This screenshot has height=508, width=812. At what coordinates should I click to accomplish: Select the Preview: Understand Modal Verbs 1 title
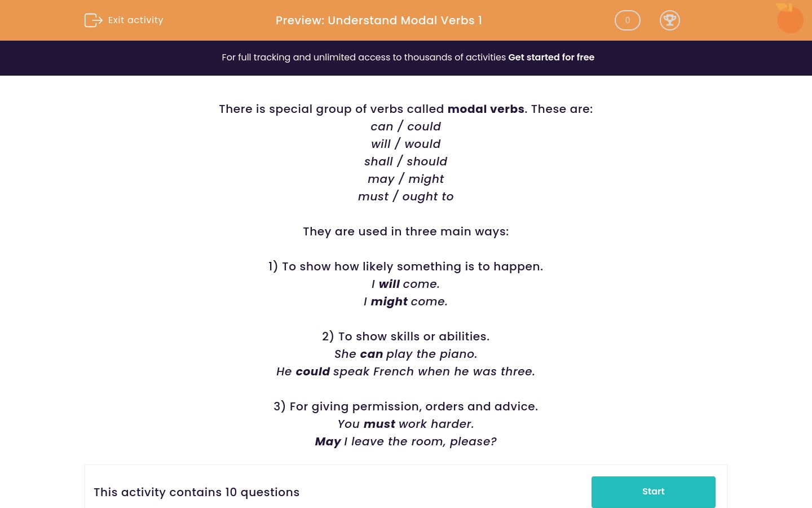(378, 20)
